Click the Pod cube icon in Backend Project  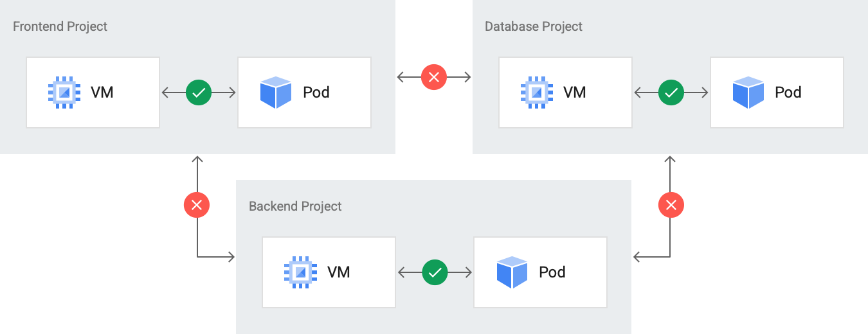pos(512,272)
